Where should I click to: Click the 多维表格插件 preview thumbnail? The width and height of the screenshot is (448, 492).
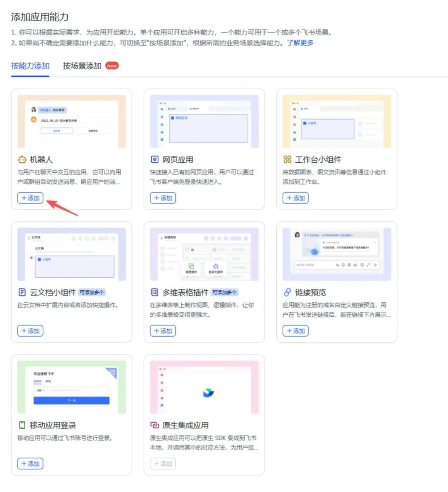click(204, 254)
